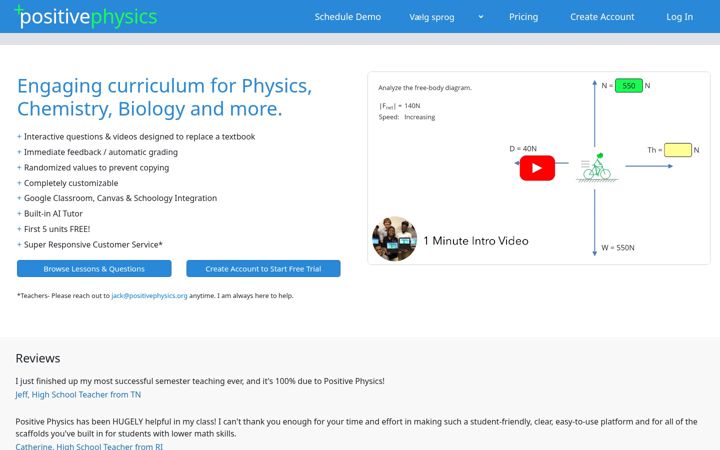Click 'W = 550N' label in diagram
720x450 pixels.
618,248
